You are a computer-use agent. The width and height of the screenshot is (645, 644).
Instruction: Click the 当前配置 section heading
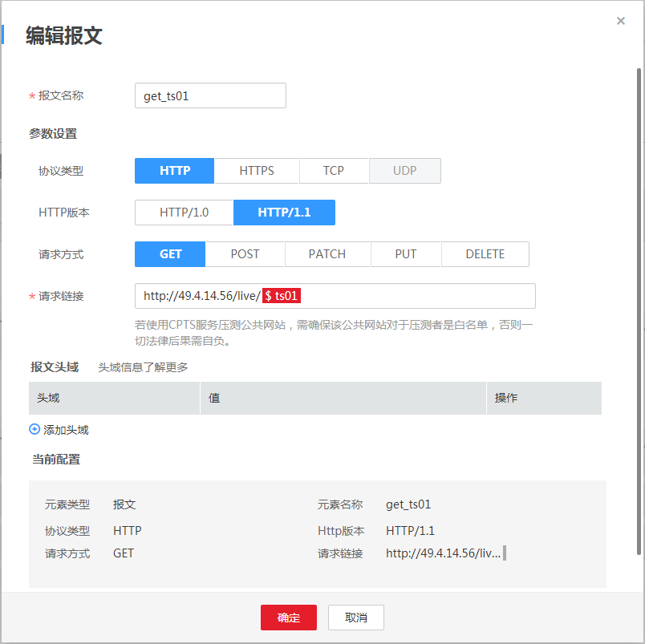click(56, 460)
